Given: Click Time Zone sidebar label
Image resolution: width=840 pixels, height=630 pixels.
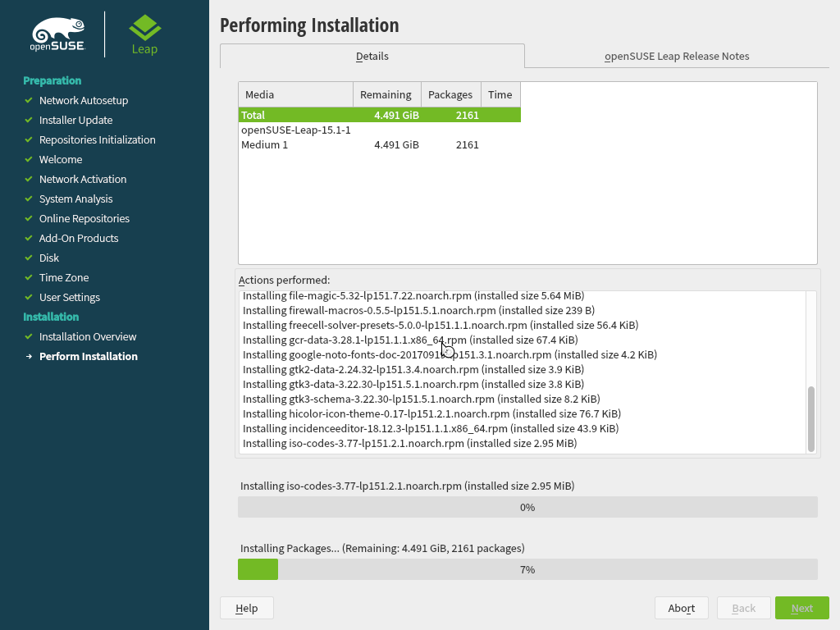Looking at the screenshot, I should (64, 277).
